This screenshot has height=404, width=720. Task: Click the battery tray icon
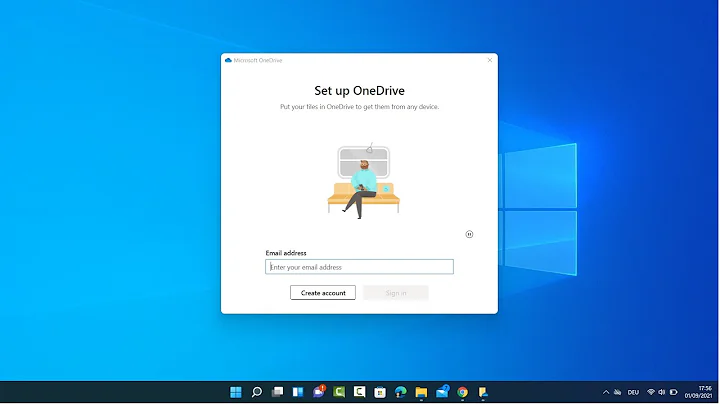point(674,392)
